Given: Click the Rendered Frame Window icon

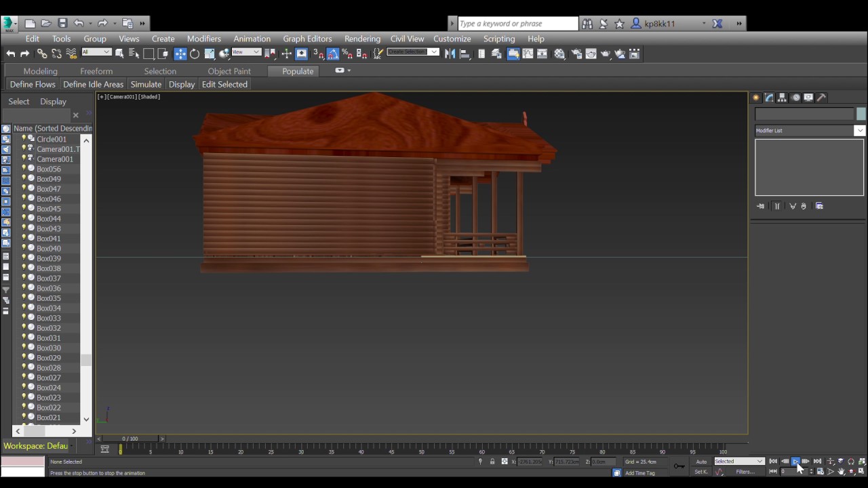Looking at the screenshot, I should 591,54.
